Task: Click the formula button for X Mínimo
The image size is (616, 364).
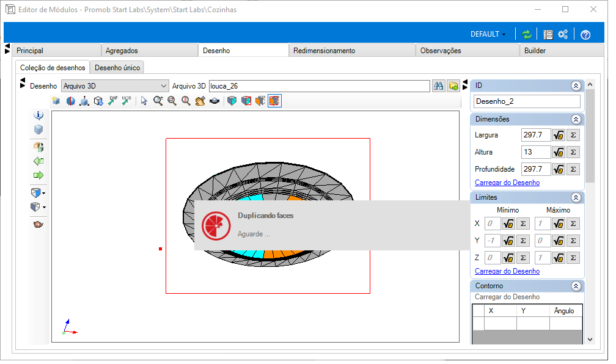Action: coord(508,224)
